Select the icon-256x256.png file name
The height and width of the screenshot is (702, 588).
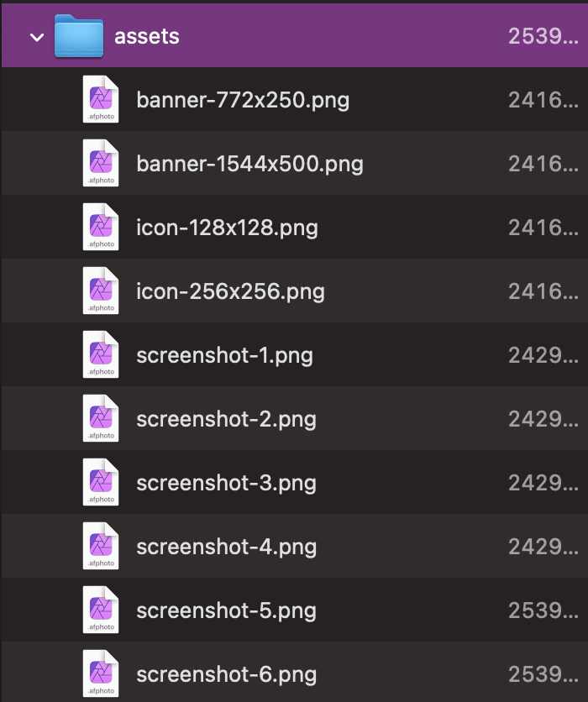click(x=230, y=291)
